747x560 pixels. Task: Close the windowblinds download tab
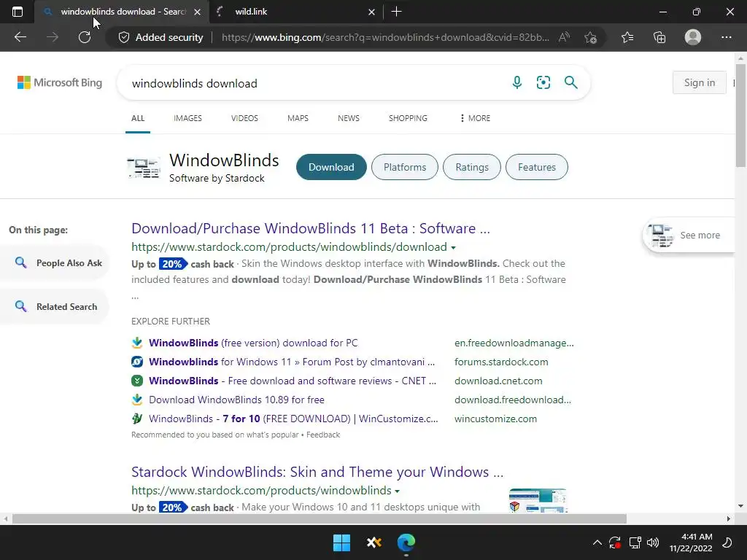click(198, 12)
